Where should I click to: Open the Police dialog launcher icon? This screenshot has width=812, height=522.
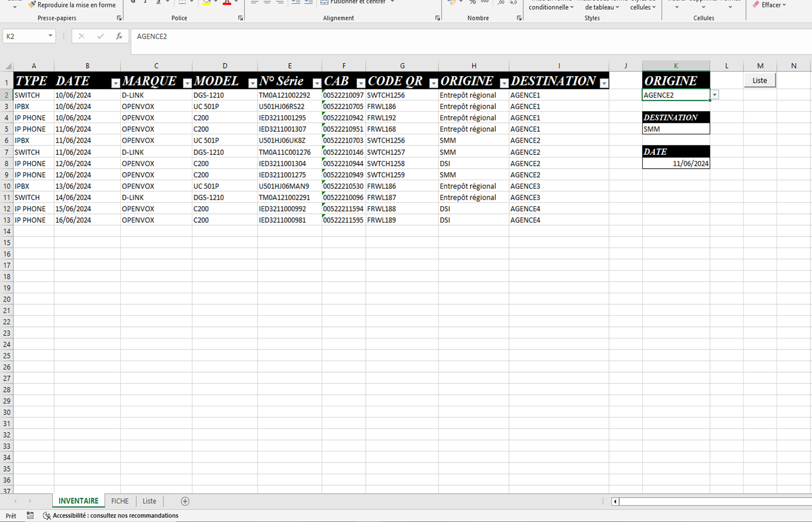coord(241,18)
